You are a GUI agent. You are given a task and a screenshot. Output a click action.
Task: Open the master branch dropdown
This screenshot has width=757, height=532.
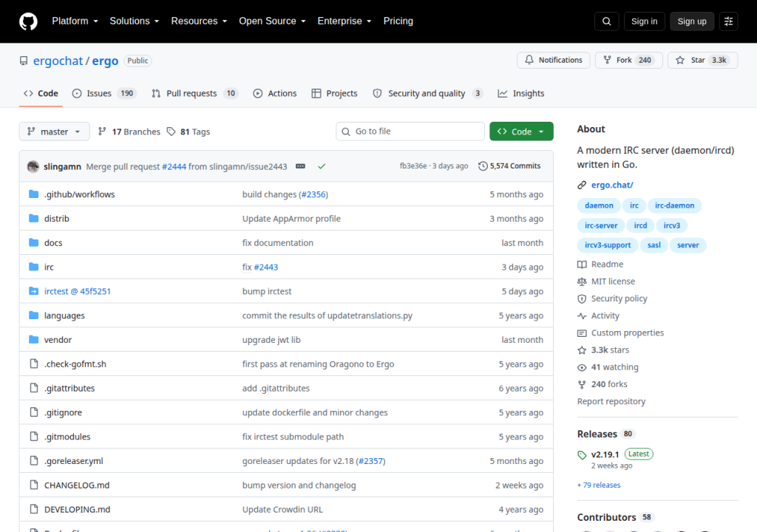[x=54, y=132]
